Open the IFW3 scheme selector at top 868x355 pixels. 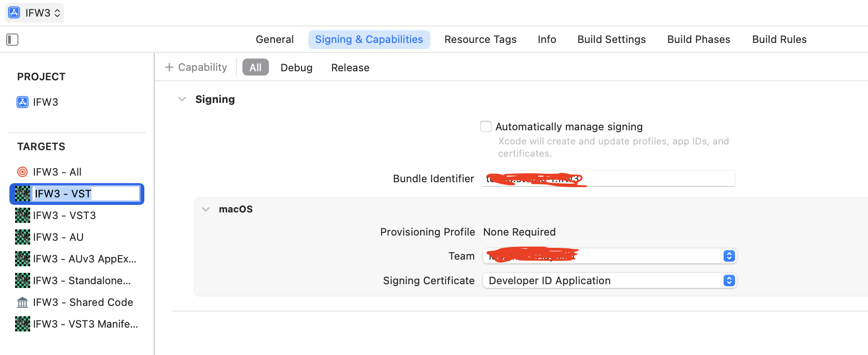(x=35, y=13)
